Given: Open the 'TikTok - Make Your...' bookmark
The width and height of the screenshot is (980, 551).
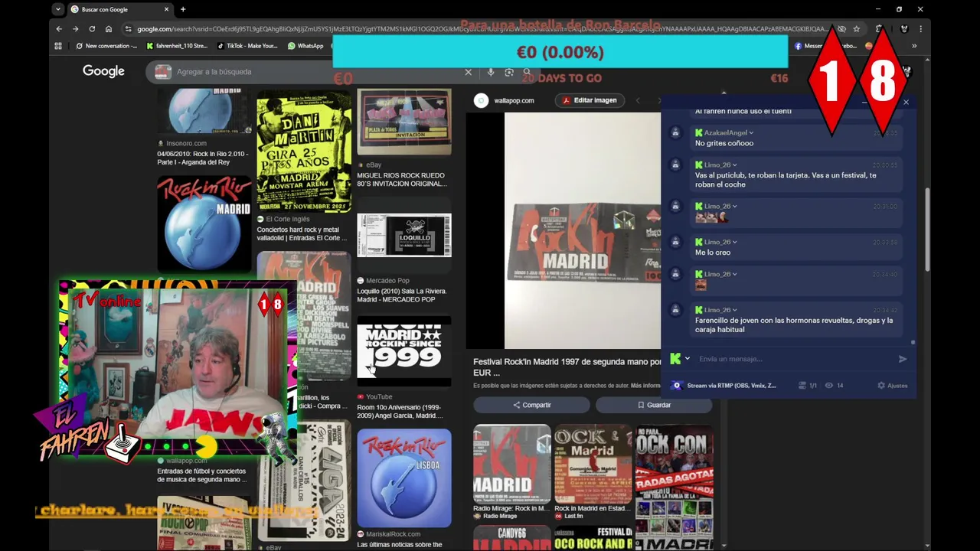Looking at the screenshot, I should [247, 46].
